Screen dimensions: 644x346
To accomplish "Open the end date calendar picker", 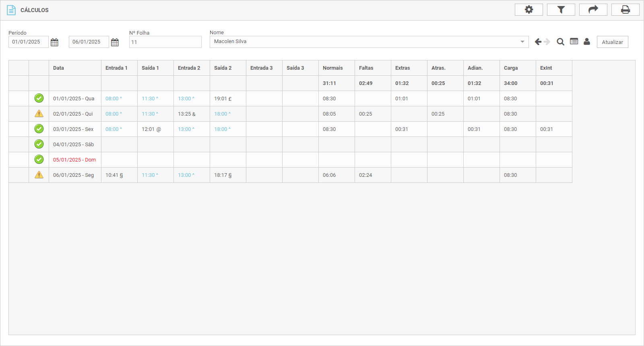I will pos(115,42).
